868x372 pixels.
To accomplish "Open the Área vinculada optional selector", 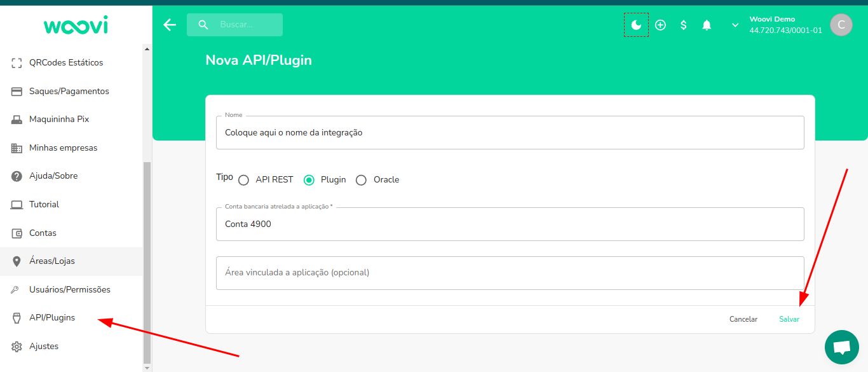I will pos(510,273).
